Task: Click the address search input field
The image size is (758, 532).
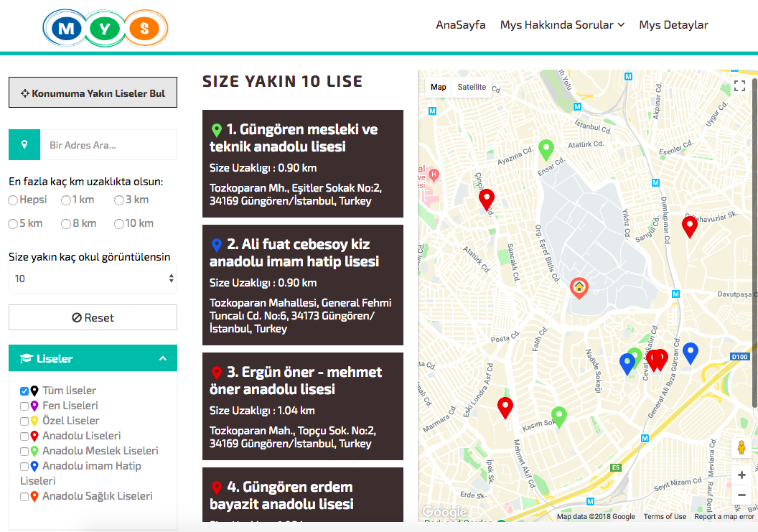Action: click(x=108, y=145)
